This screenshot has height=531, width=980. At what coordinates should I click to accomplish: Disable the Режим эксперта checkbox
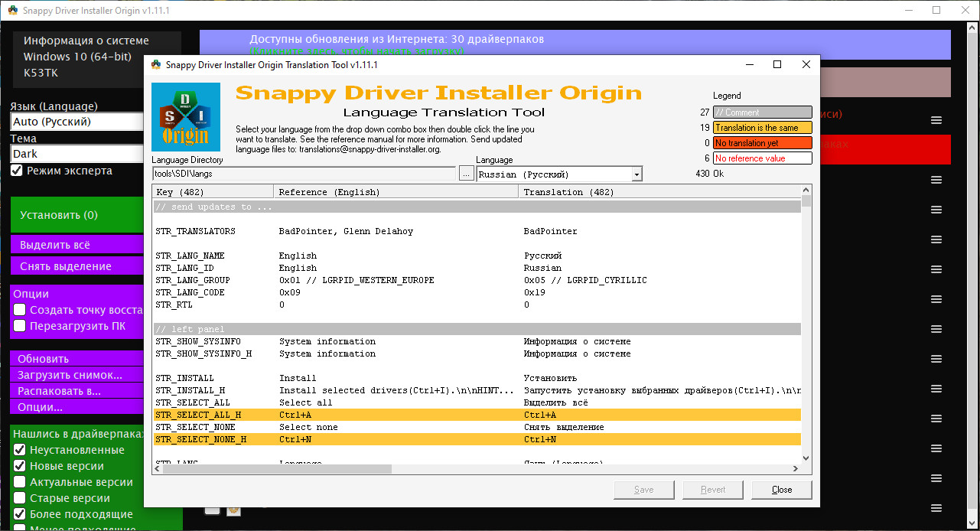(17, 171)
